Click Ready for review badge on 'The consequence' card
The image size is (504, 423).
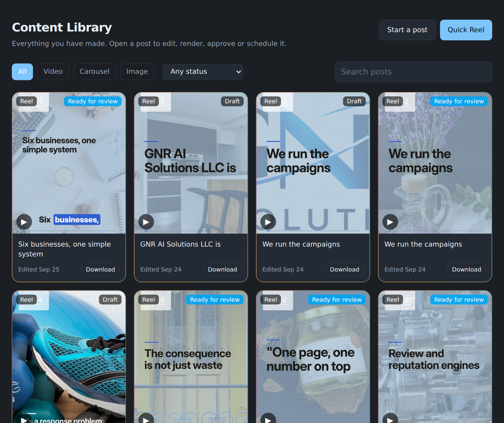[x=215, y=300]
